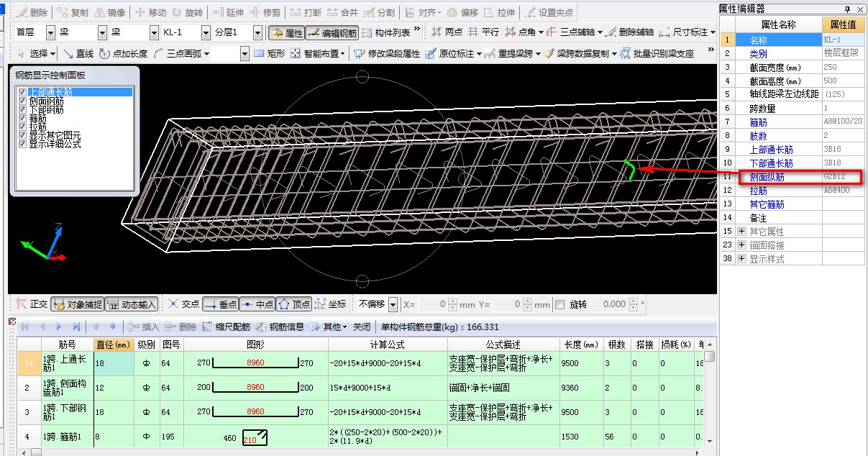Open 构件列表 panel
868x456 pixels.
point(386,32)
